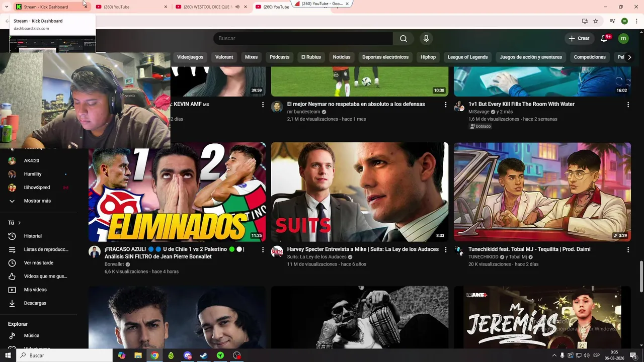Open options for Tequilita video

pos(628,250)
